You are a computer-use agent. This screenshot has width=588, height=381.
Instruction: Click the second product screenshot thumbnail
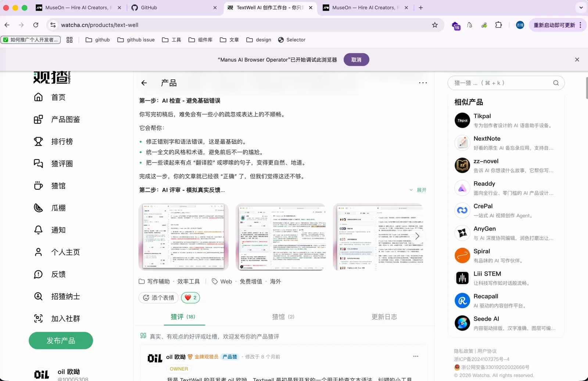point(281,237)
